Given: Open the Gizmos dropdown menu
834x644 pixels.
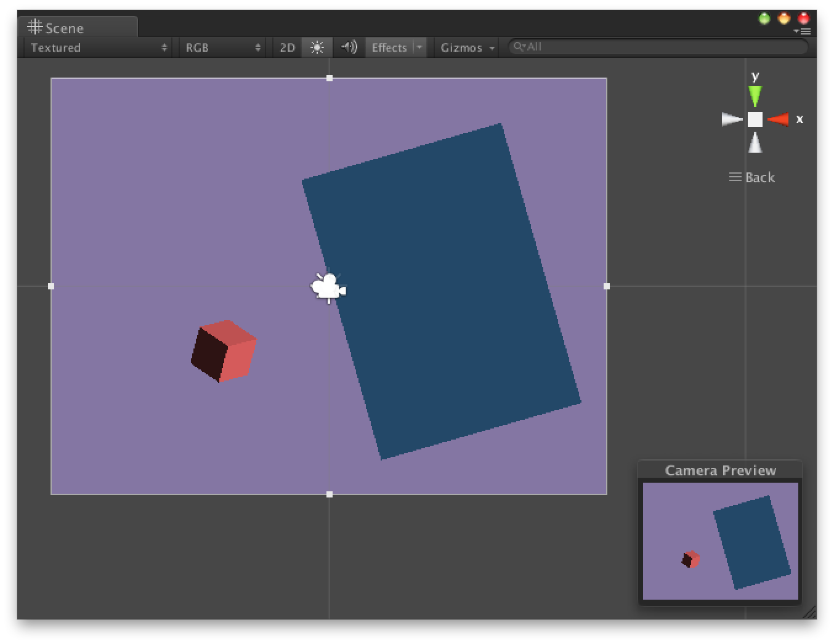Looking at the screenshot, I should 468,47.
